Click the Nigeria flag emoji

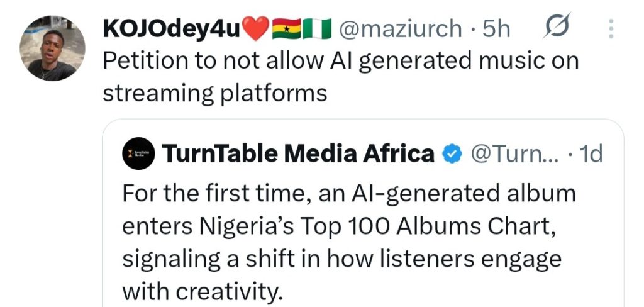316,29
